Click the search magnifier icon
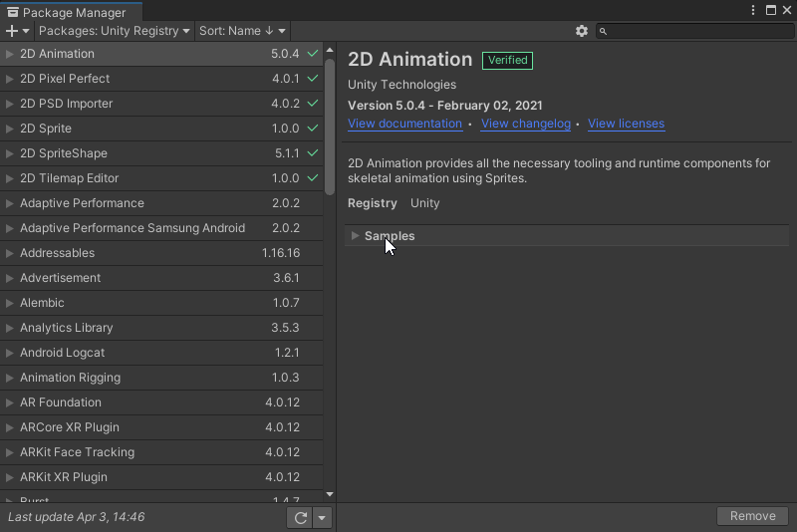The height and width of the screenshot is (532, 797). (603, 32)
